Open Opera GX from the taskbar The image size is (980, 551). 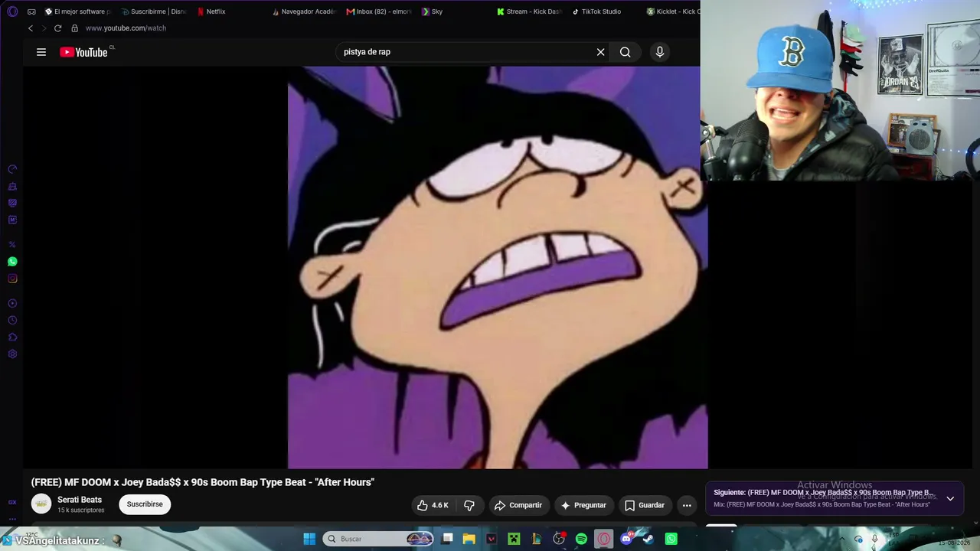pos(604,539)
